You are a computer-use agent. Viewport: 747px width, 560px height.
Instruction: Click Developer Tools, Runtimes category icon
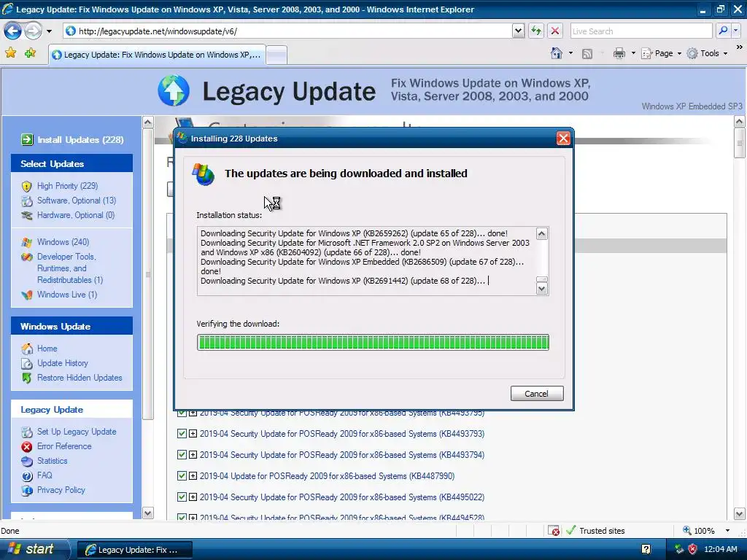pyautogui.click(x=27, y=257)
